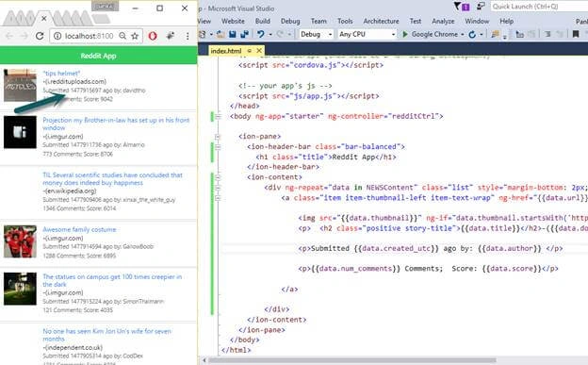Viewport: 588px width, 365px height.
Task: Open the Debug configuration dropdown
Action: coord(316,34)
